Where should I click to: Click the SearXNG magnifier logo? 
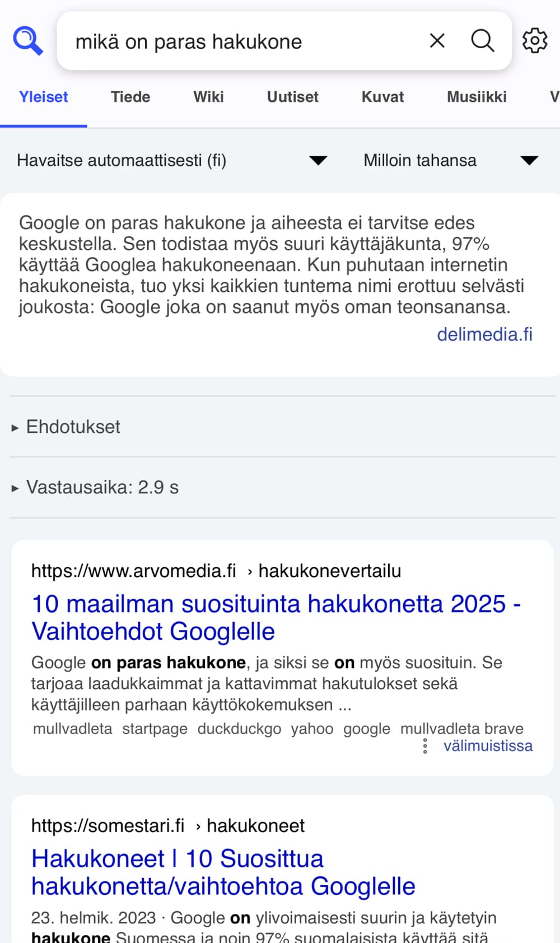[28, 41]
